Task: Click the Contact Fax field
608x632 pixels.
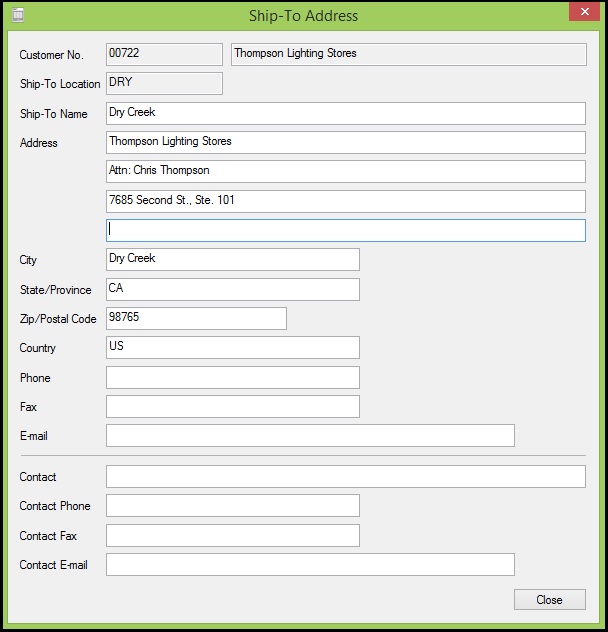Action: pyautogui.click(x=232, y=535)
